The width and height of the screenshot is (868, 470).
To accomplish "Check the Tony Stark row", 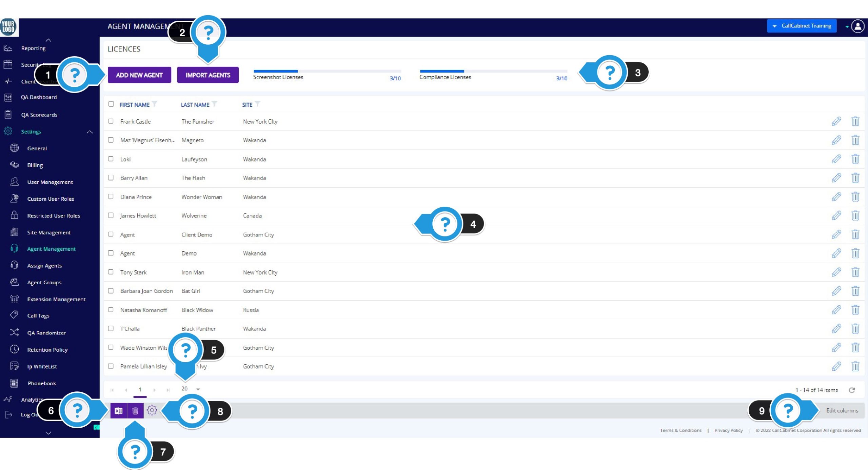I will 111,272.
